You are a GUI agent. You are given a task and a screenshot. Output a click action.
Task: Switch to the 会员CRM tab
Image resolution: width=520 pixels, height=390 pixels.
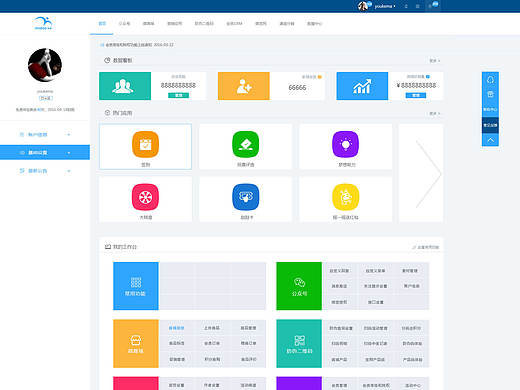coord(234,24)
